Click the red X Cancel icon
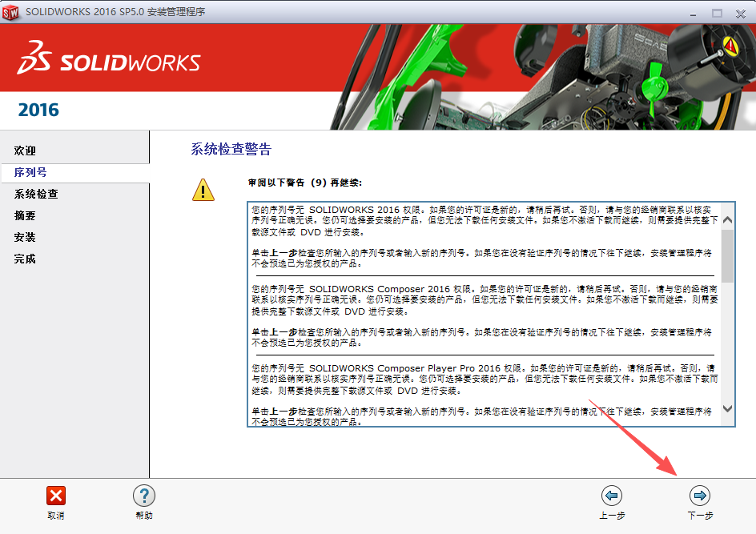756x534 pixels. click(x=55, y=497)
